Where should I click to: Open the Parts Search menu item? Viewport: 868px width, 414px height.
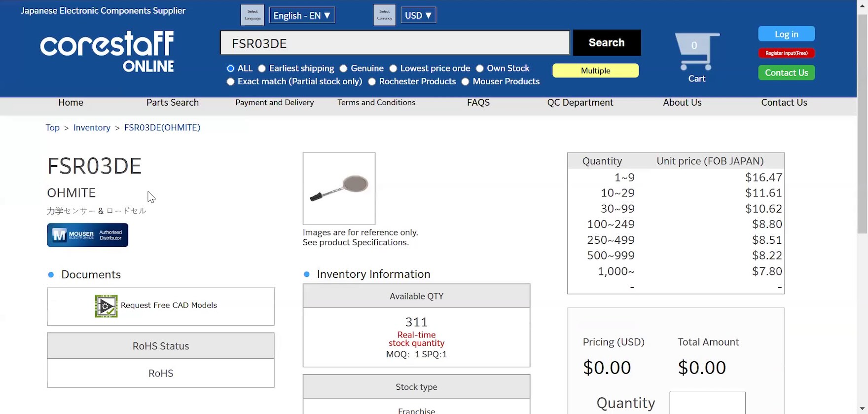point(173,103)
